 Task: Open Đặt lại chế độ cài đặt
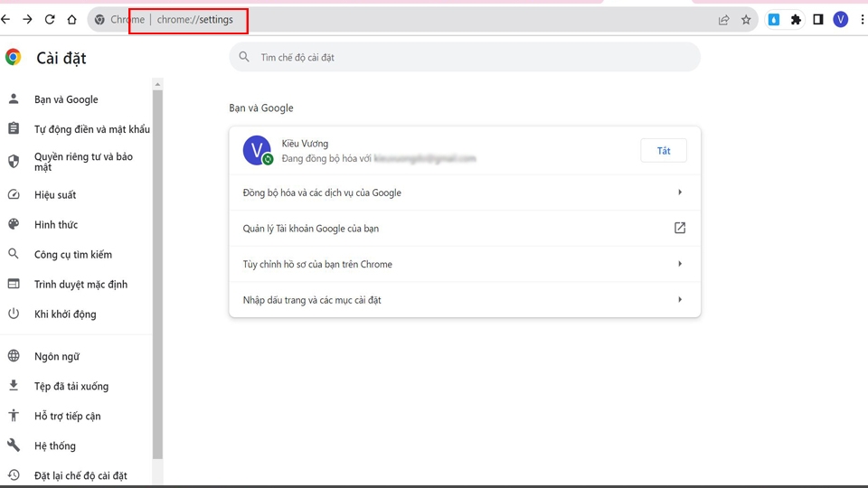coord(80,475)
